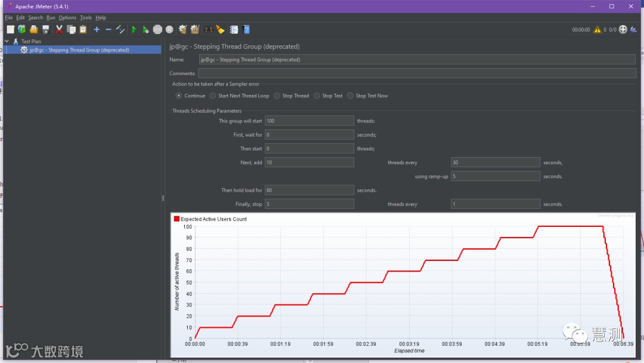Open the Templates icon in toolbar
Screen dimensions: 644x363
coord(22,29)
